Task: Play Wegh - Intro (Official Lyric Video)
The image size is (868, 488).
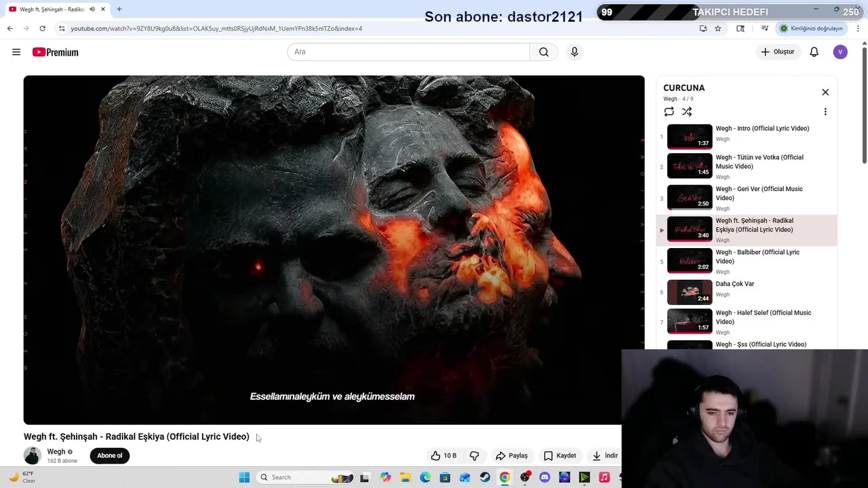Action: (x=747, y=136)
